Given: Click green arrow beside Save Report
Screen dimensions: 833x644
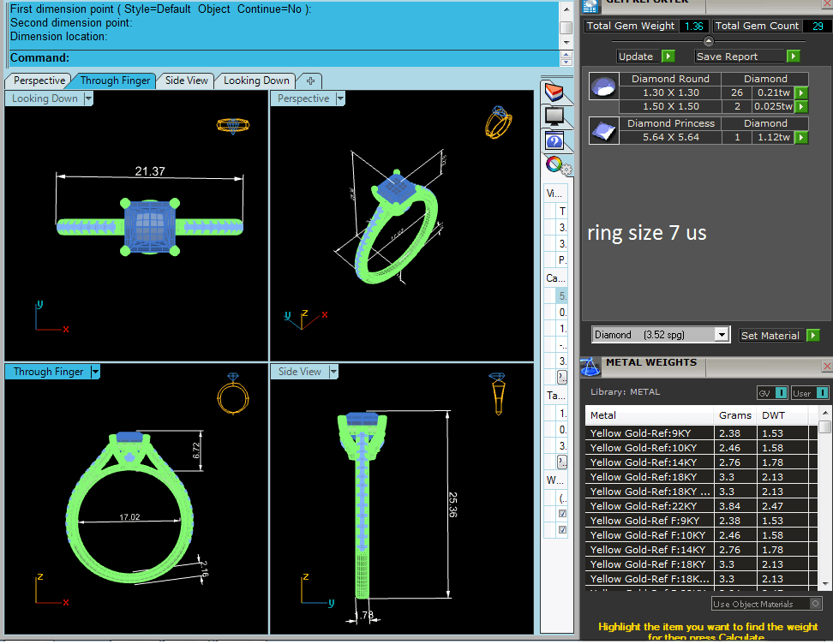Looking at the screenshot, I should coord(793,57).
